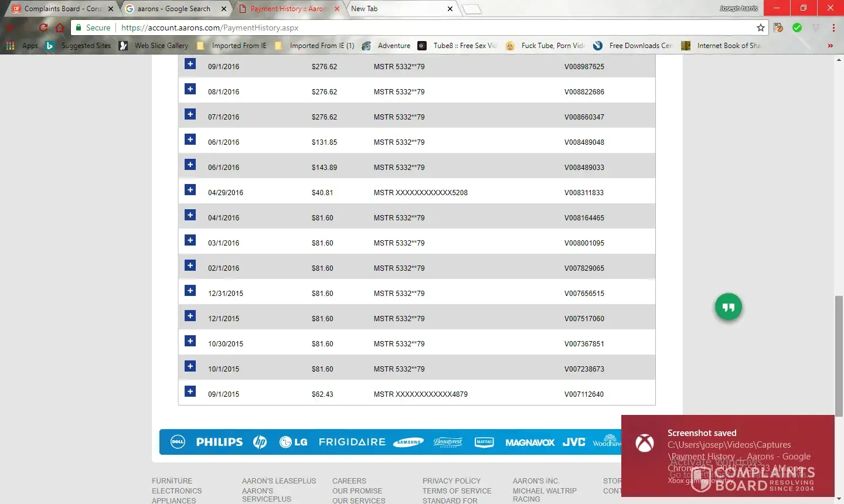Click the Philips brand logo

click(219, 442)
